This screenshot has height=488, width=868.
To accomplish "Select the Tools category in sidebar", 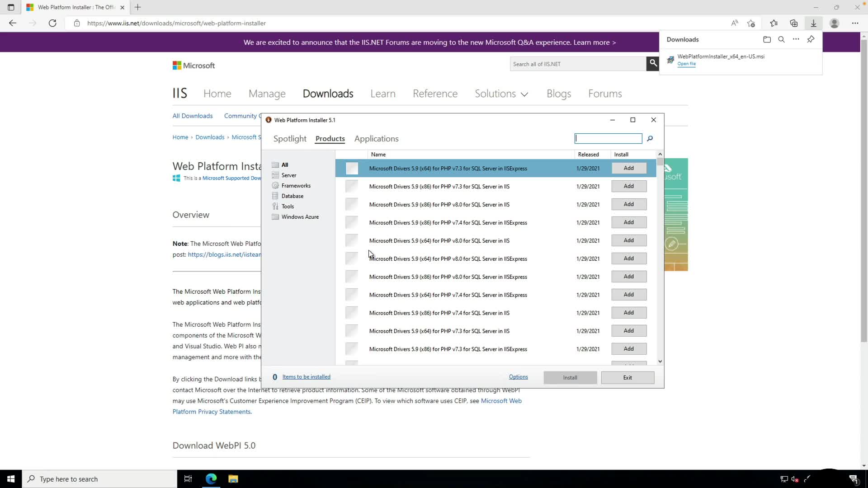I will [x=288, y=206].
